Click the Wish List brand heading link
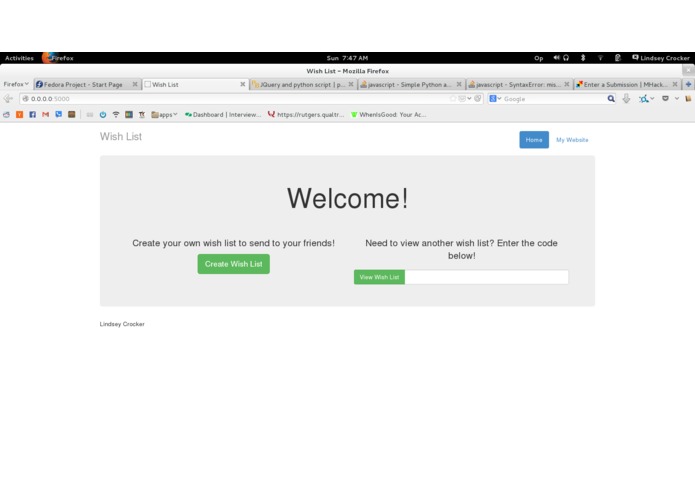 [x=121, y=136]
